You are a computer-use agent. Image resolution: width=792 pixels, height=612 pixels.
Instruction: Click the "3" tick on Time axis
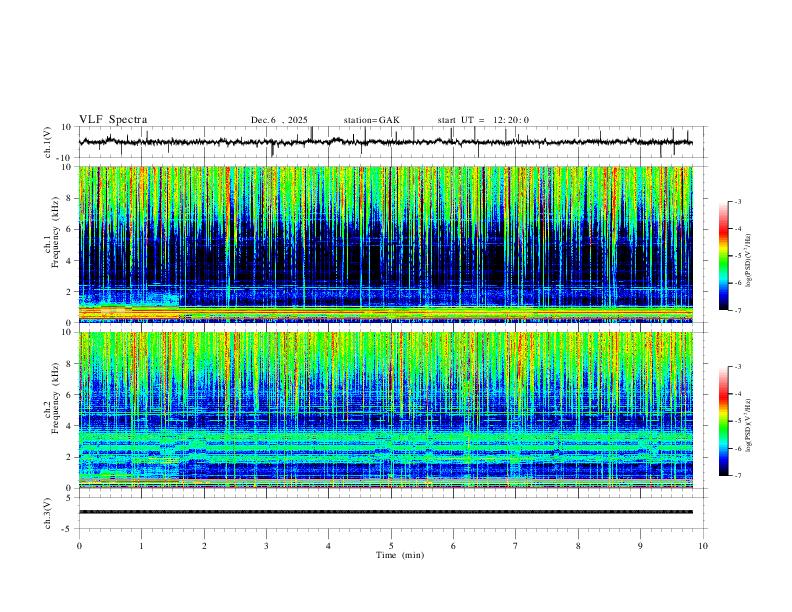pos(266,546)
